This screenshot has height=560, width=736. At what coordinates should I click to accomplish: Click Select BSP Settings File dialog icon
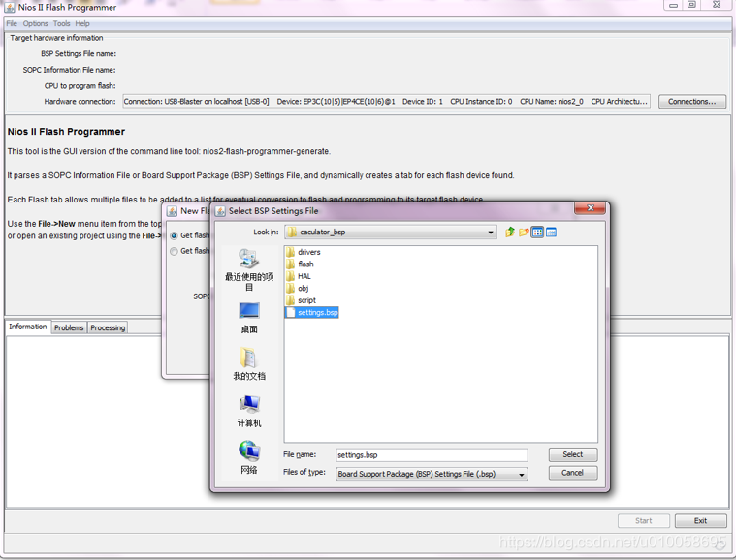(x=220, y=211)
